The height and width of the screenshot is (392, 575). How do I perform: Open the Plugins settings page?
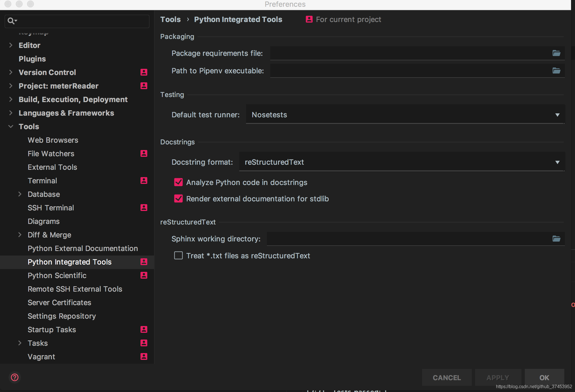(32, 59)
